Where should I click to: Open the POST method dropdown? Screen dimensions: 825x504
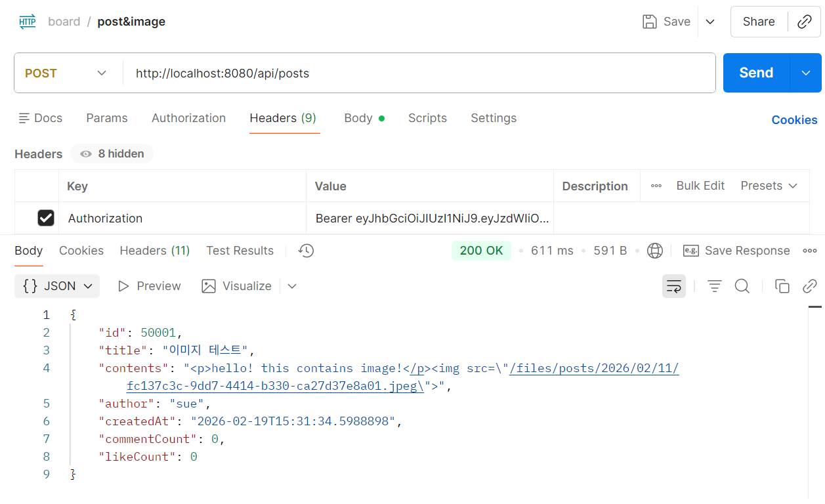[66, 73]
